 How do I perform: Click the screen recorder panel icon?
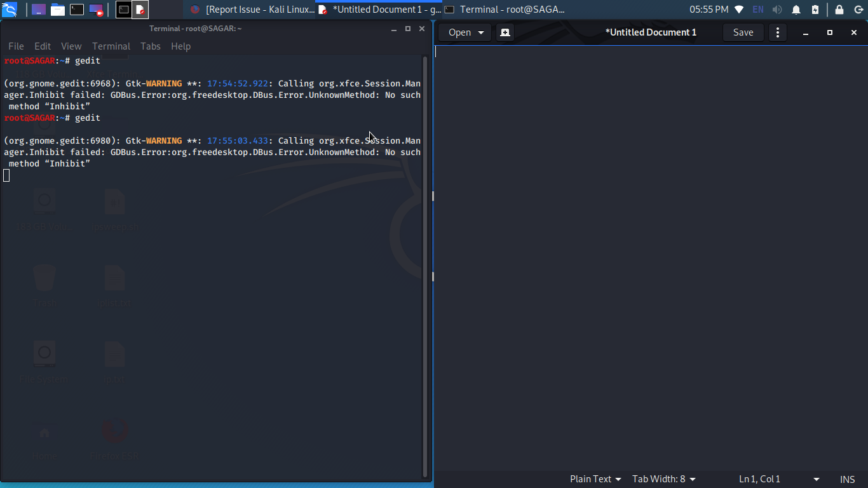tap(96, 10)
